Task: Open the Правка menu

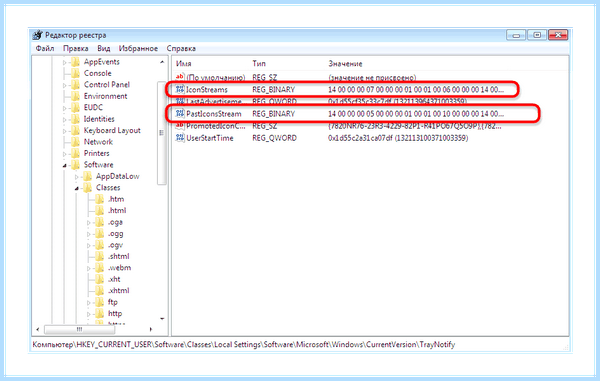Action: click(75, 49)
